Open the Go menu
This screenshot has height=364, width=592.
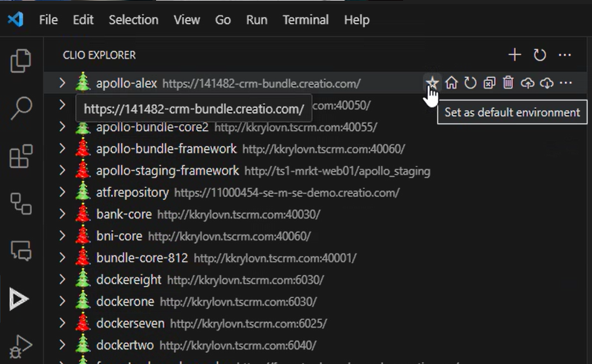click(x=223, y=19)
